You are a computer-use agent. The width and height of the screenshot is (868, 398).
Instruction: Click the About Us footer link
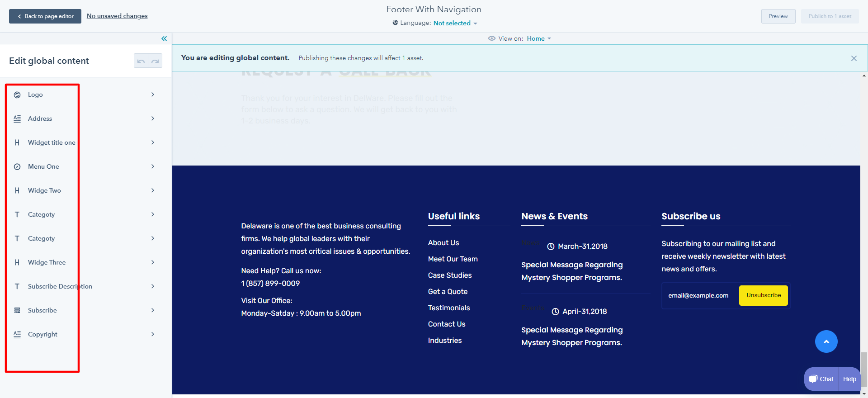(x=443, y=243)
